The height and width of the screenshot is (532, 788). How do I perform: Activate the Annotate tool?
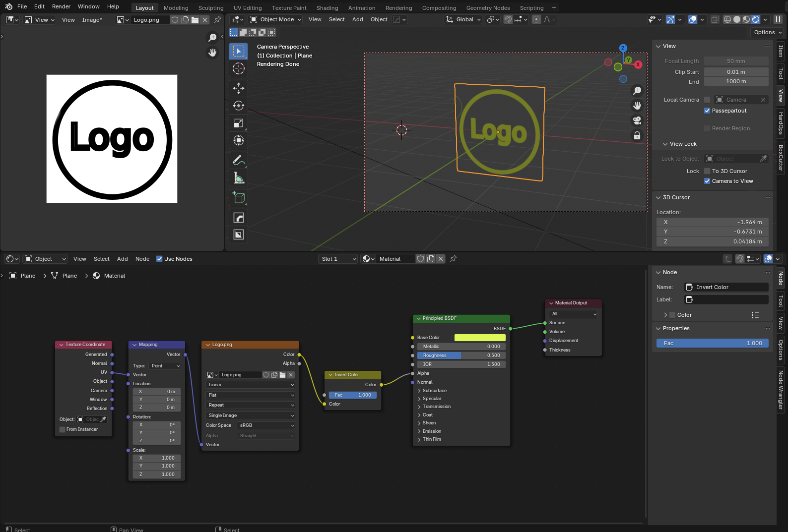coord(239,161)
